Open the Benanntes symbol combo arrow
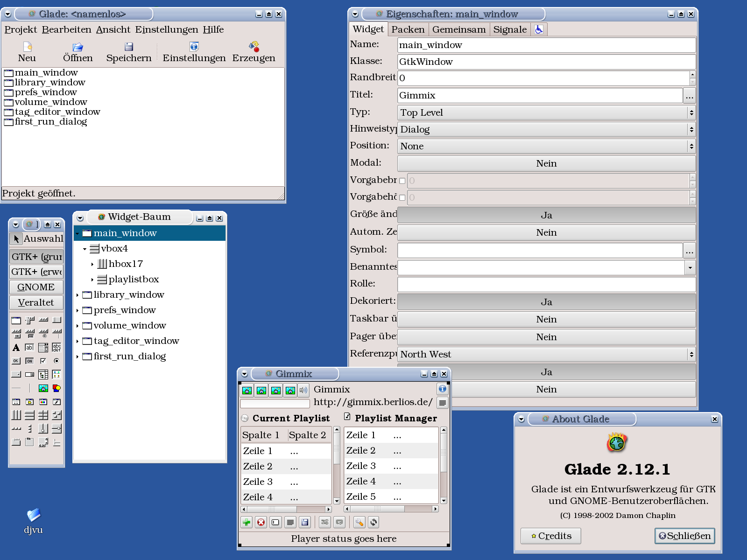This screenshot has height=560, width=747. point(690,267)
